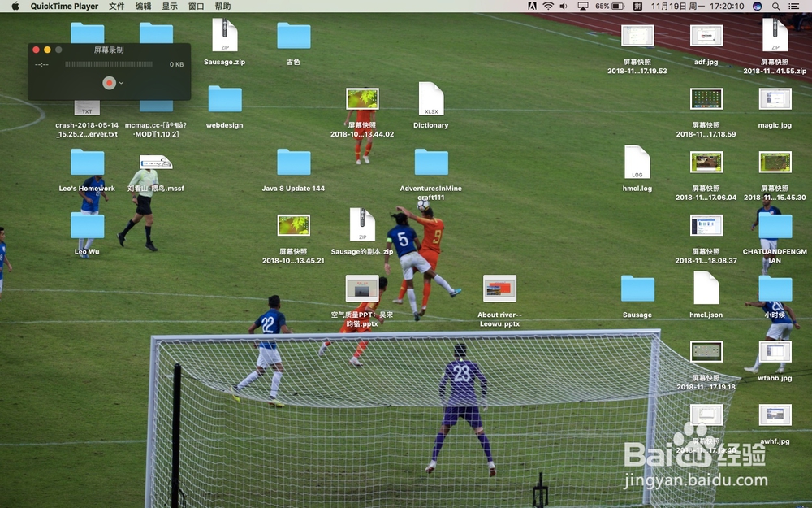Image resolution: width=812 pixels, height=508 pixels.
Task: Close the 屏幕录制 recording window
Action: (x=37, y=50)
